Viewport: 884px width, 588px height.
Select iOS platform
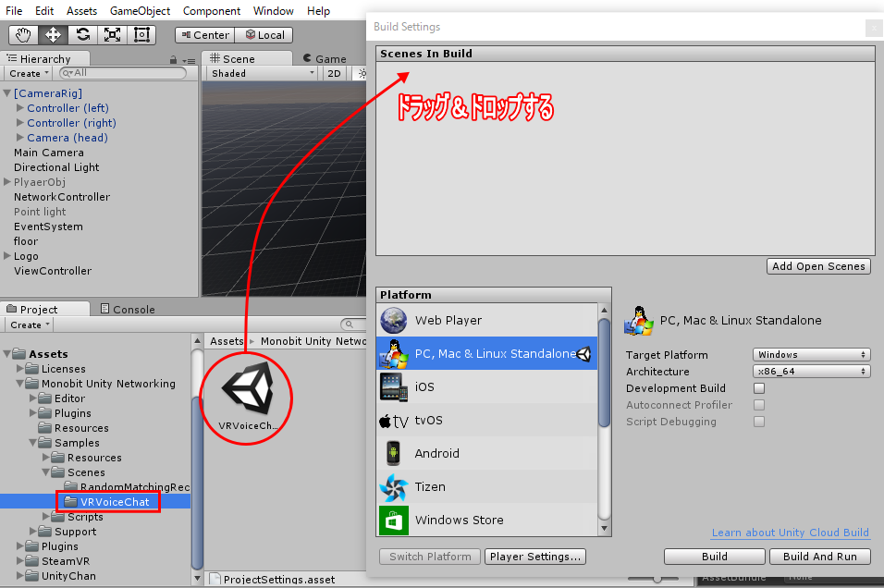pyautogui.click(x=486, y=386)
